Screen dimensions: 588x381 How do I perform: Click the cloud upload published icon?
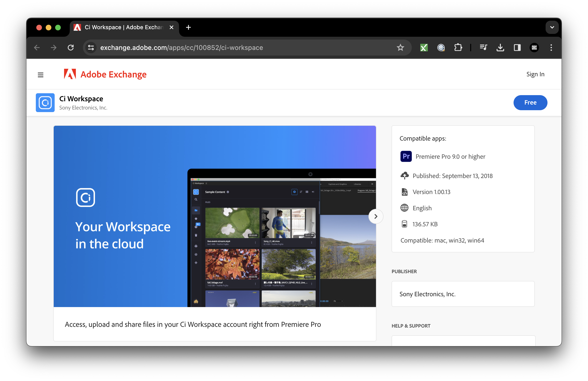point(404,175)
